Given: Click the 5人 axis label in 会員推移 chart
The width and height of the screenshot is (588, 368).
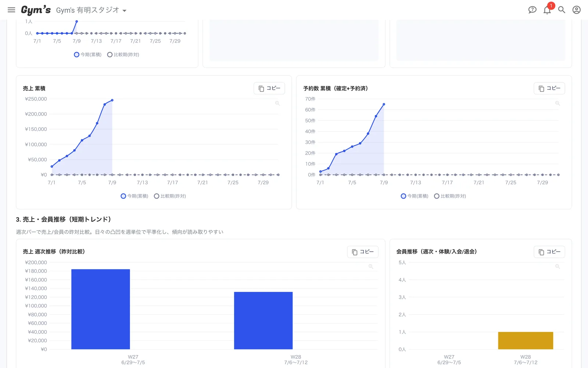Looking at the screenshot, I should pyautogui.click(x=402, y=262).
